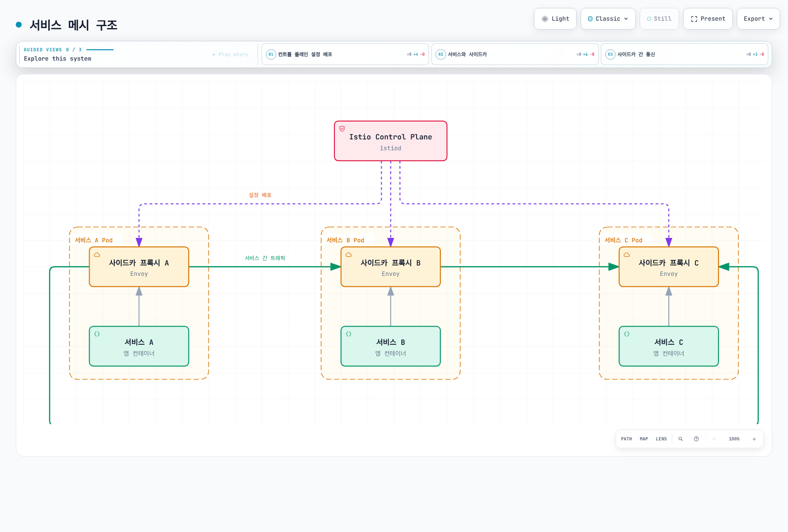Click the guided views progress bar
The image size is (788, 532).
point(100,50)
